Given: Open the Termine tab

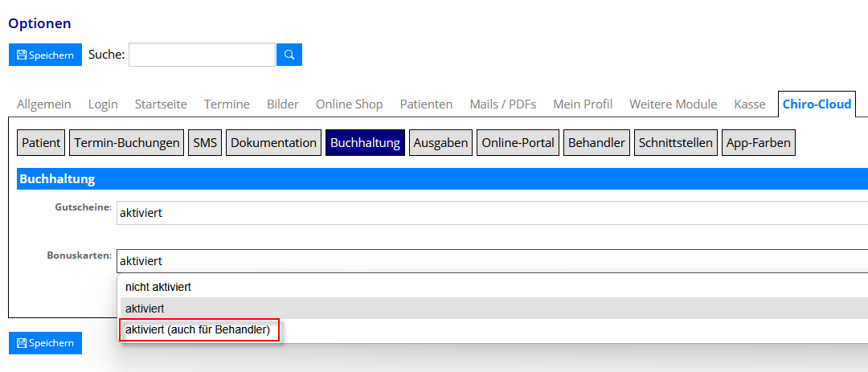Looking at the screenshot, I should [x=227, y=104].
